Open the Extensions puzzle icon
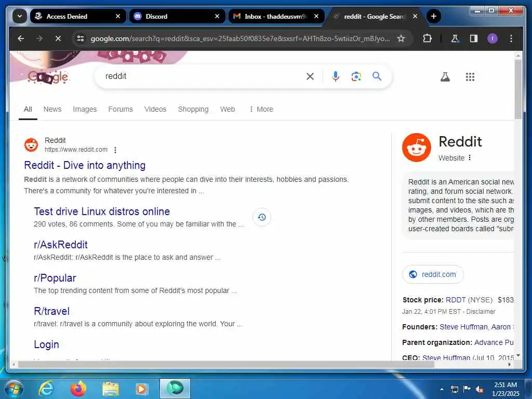The height and width of the screenshot is (399, 532). click(x=427, y=38)
